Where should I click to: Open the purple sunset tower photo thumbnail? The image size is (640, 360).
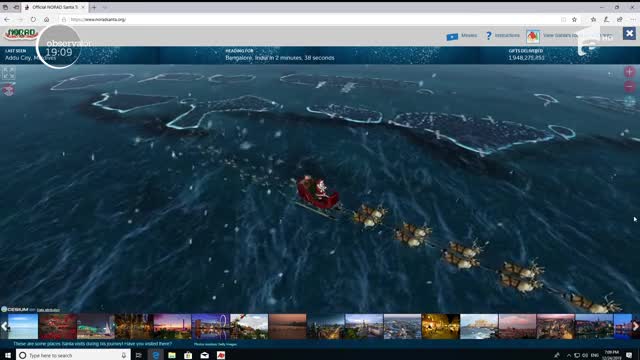(x=172, y=327)
